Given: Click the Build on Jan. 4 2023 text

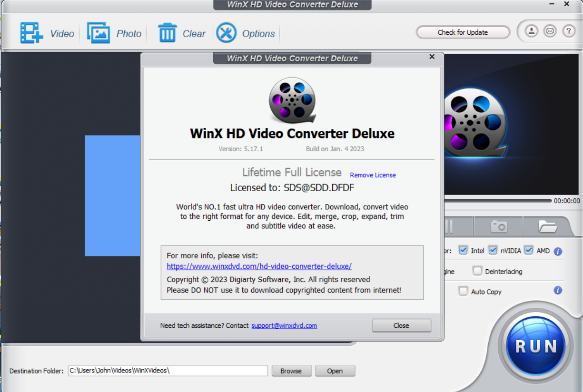Looking at the screenshot, I should (x=335, y=149).
